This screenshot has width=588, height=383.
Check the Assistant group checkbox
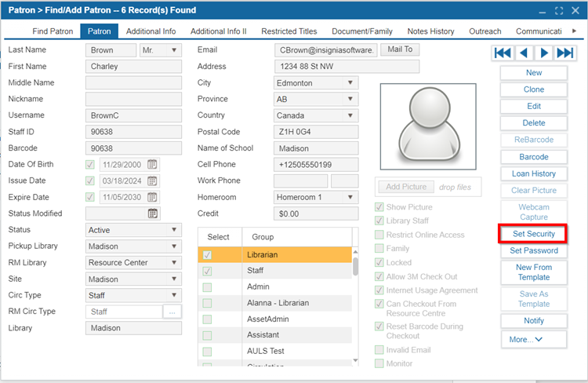pyautogui.click(x=207, y=335)
